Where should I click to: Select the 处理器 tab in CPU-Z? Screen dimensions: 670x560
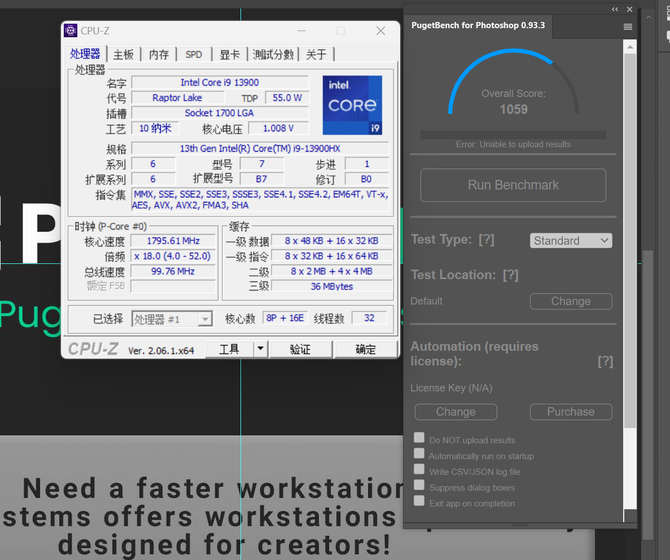pyautogui.click(x=85, y=54)
